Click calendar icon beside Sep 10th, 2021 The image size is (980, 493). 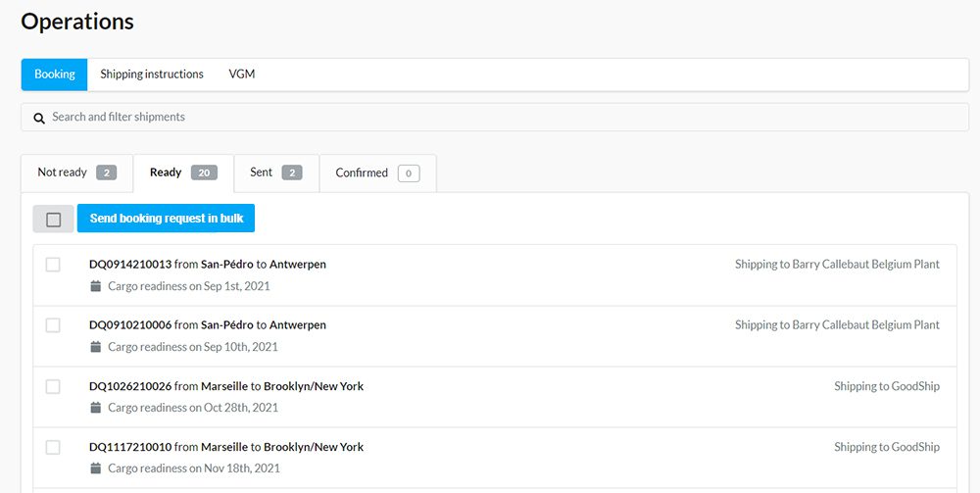96,347
